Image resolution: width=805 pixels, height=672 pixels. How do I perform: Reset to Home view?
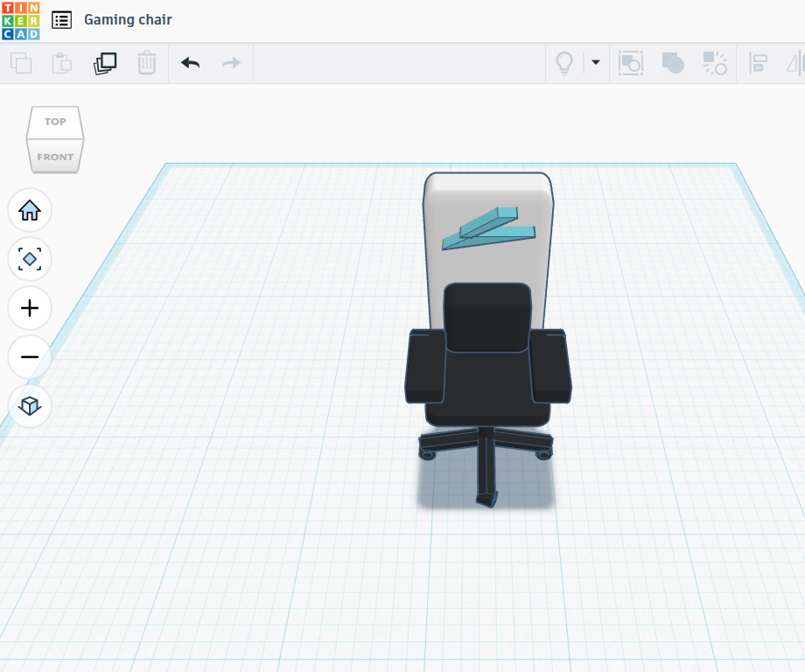click(30, 210)
